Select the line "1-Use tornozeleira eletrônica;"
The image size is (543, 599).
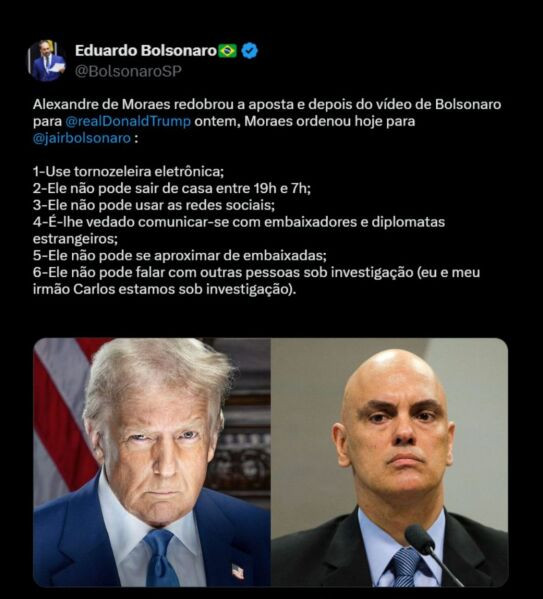pyautogui.click(x=128, y=172)
